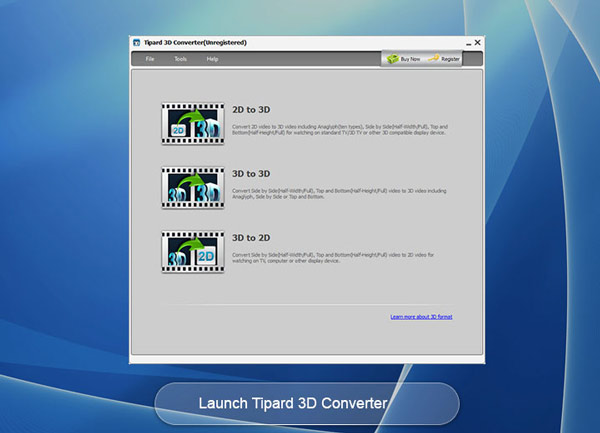Click the 3D to 3D heading text

click(x=250, y=174)
